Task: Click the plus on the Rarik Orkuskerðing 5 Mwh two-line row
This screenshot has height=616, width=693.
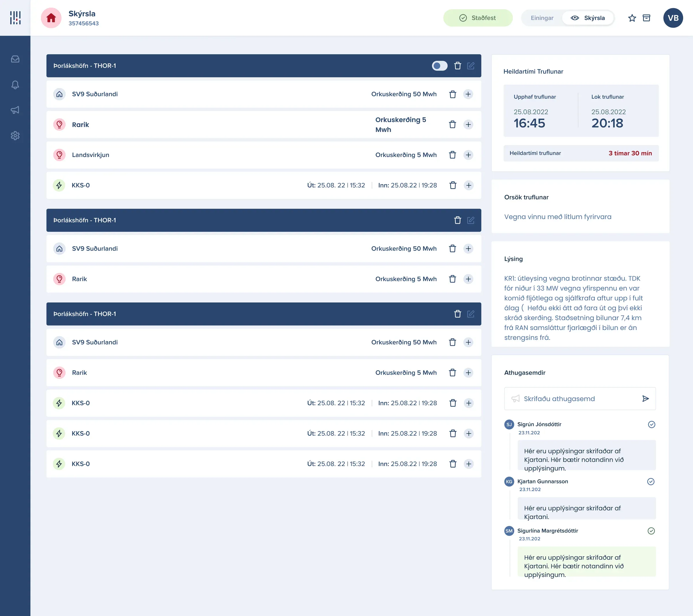Action: [x=468, y=124]
